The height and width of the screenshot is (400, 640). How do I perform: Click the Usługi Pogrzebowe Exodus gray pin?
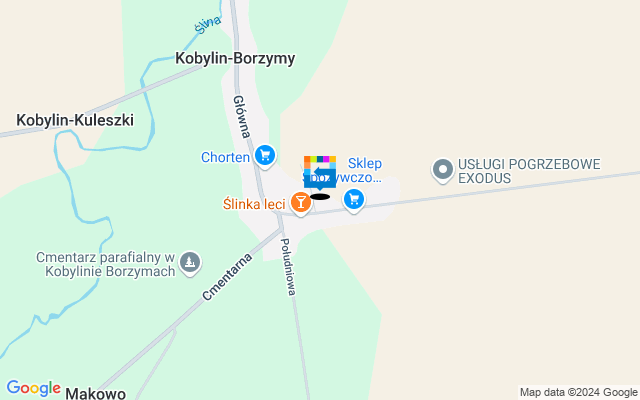pos(443,171)
